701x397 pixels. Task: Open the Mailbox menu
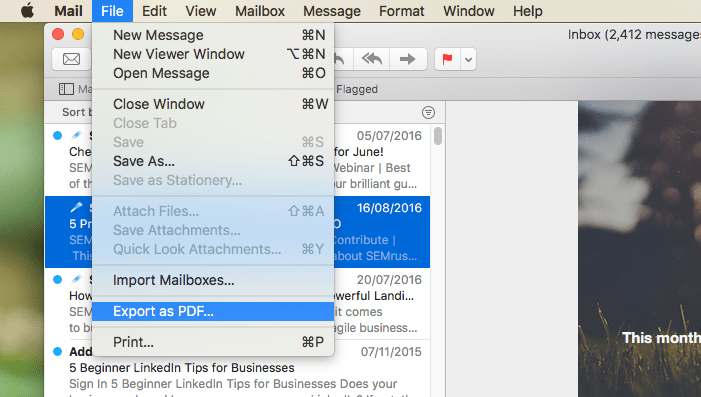260,11
